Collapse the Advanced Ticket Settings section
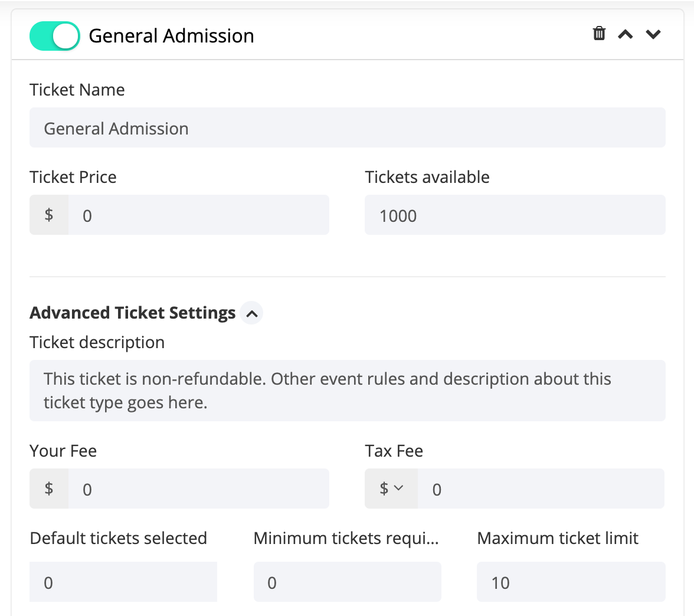Image resolution: width=694 pixels, height=616 pixels. tap(252, 313)
